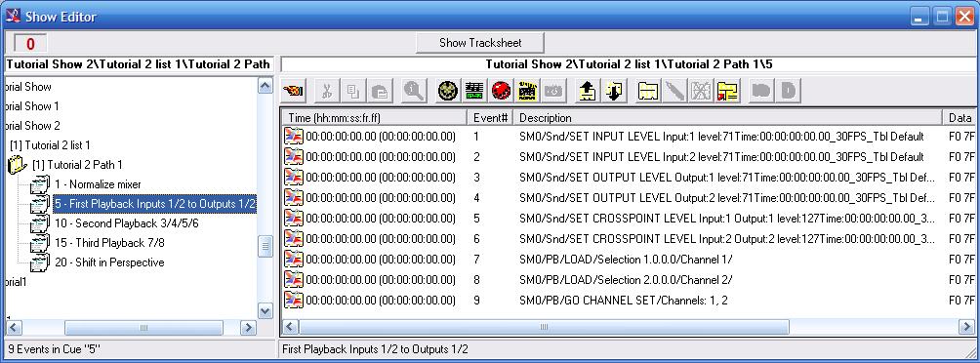Click the cue icon beside Normalize mixer
The image size is (980, 363).
40,184
